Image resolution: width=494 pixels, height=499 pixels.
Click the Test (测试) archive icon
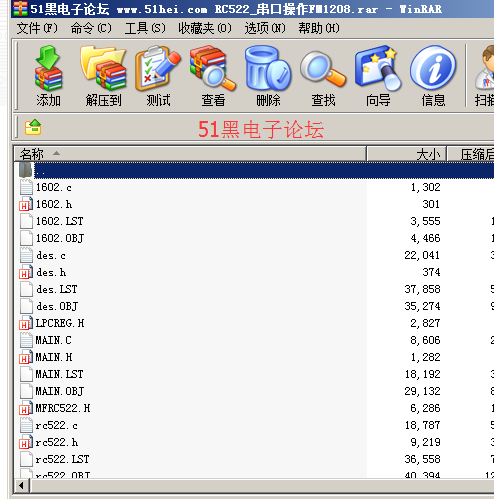tap(158, 68)
